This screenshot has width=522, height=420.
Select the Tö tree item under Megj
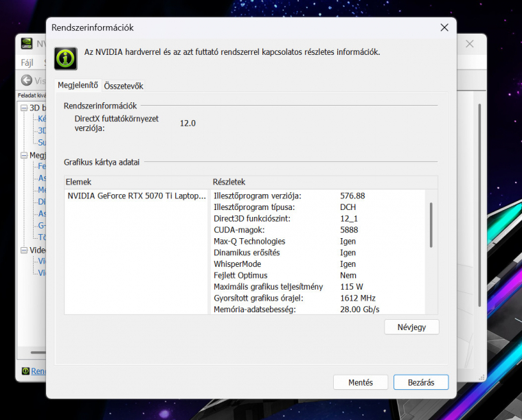[x=42, y=237]
